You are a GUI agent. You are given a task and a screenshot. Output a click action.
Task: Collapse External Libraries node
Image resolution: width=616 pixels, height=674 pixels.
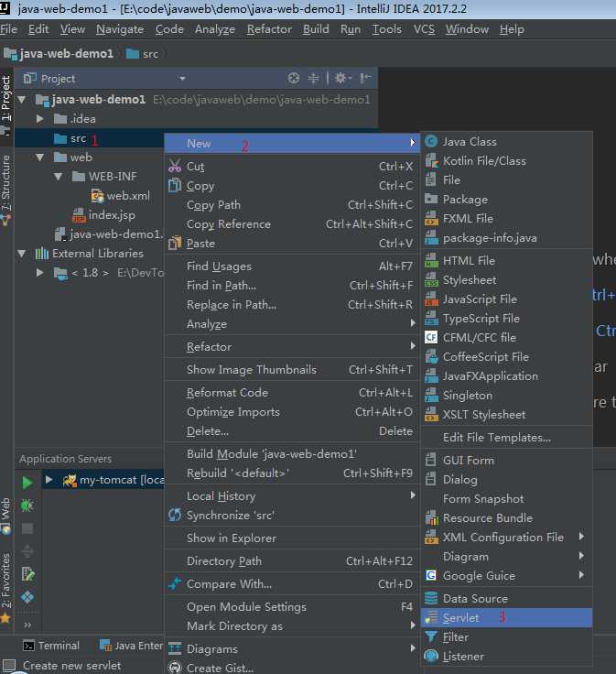pyautogui.click(x=22, y=253)
